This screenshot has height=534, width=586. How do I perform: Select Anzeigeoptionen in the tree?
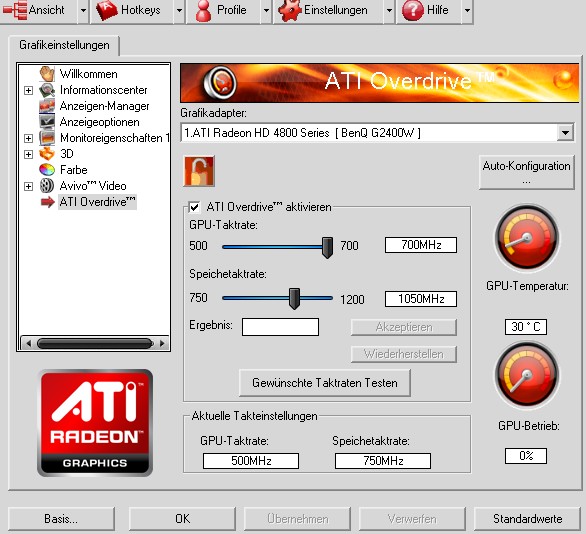99,122
